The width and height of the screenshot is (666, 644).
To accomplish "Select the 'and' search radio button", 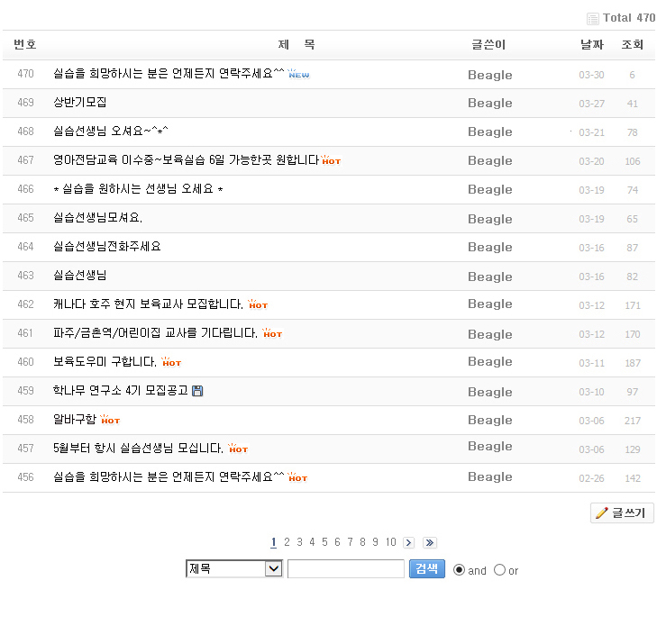I will tap(459, 570).
